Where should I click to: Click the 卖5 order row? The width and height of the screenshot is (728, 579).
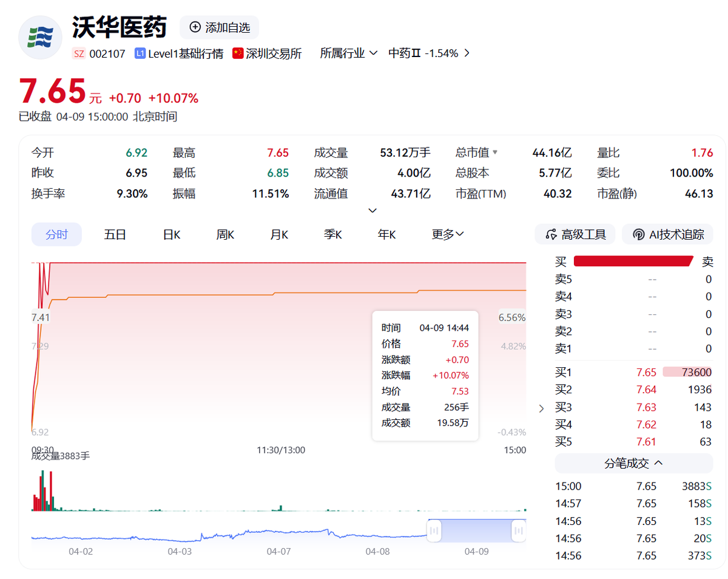(x=634, y=279)
